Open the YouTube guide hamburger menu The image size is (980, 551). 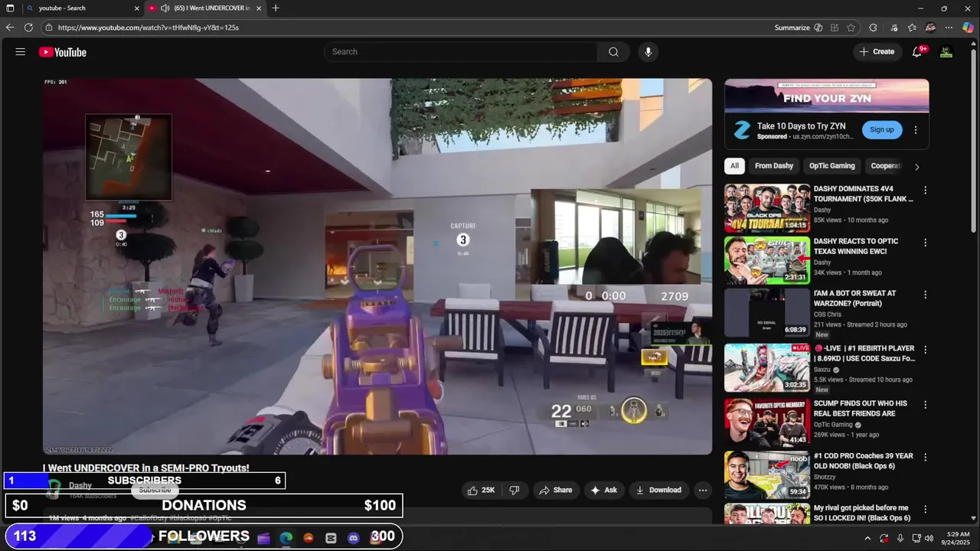pyautogui.click(x=21, y=52)
